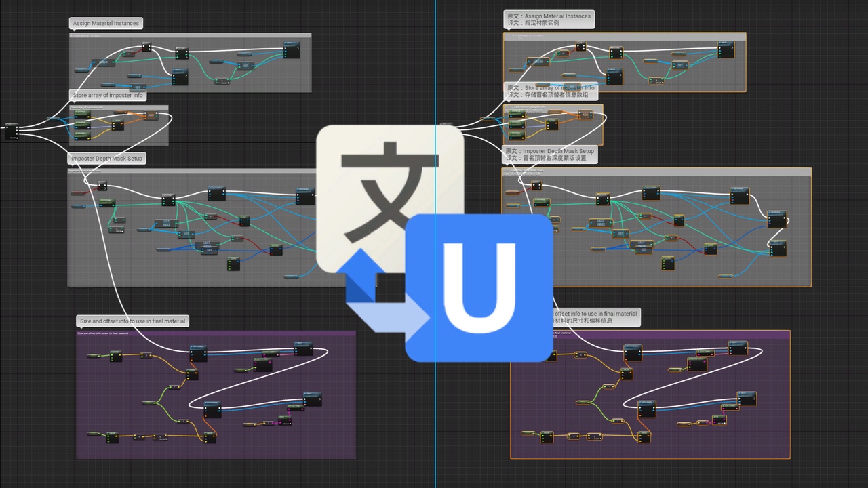868x488 pixels.
Task: Click the "原文：Imposter Depth Mask Setup" line
Action: [550, 151]
